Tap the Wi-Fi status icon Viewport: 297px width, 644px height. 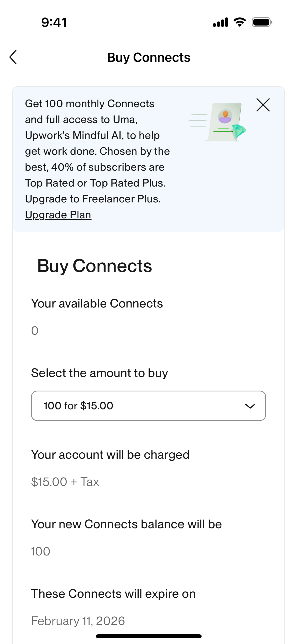click(x=239, y=22)
